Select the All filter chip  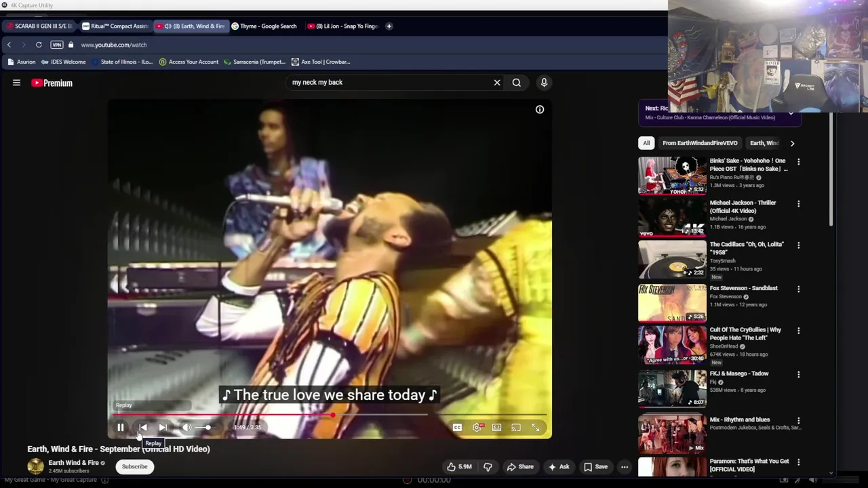[646, 143]
